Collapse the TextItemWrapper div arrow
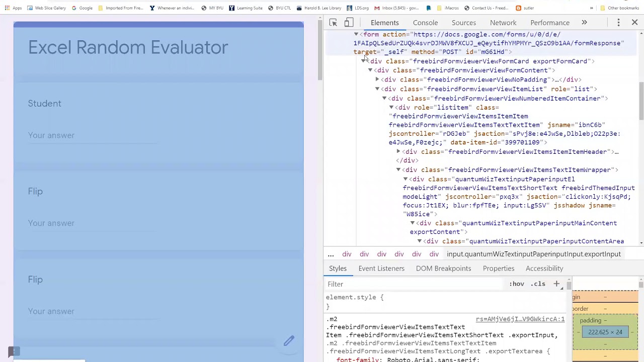644x362 pixels. [398, 170]
